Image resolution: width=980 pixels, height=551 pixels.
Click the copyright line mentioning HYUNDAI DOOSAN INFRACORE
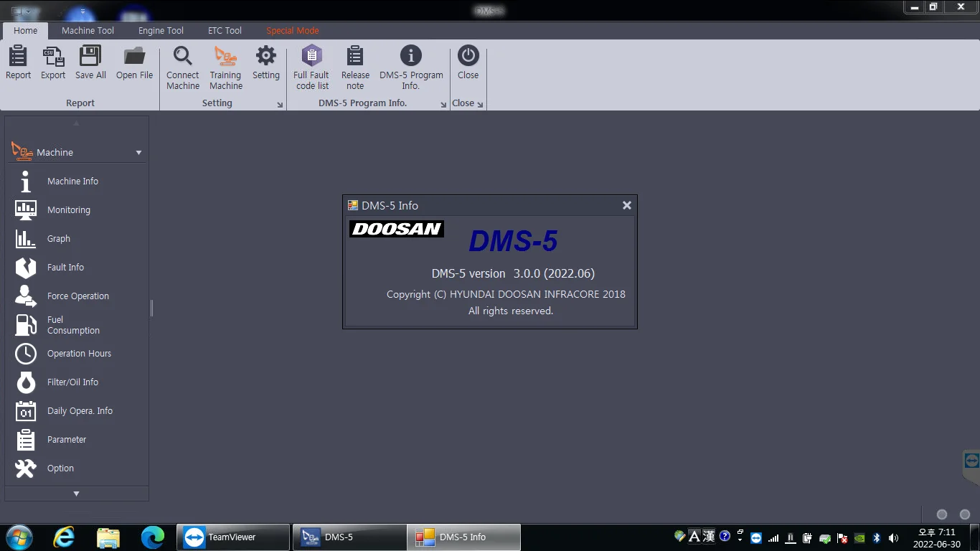coord(506,294)
